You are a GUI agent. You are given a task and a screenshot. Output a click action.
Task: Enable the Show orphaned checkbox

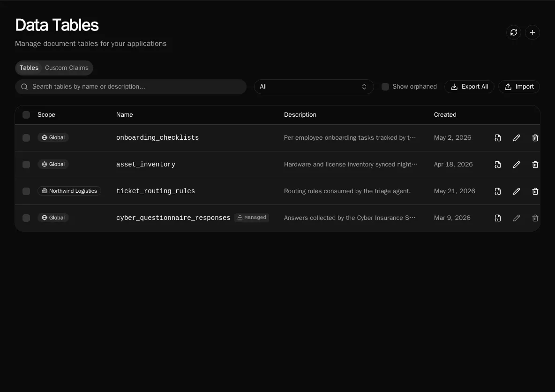[385, 87]
